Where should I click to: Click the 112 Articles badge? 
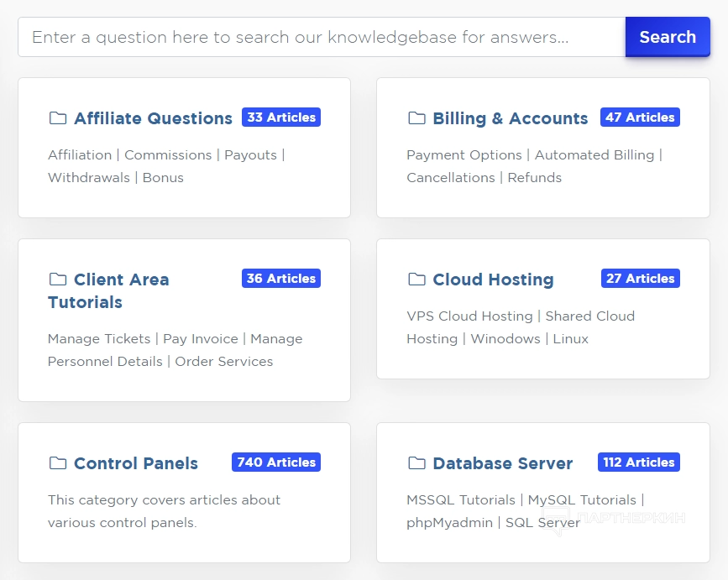pos(638,462)
